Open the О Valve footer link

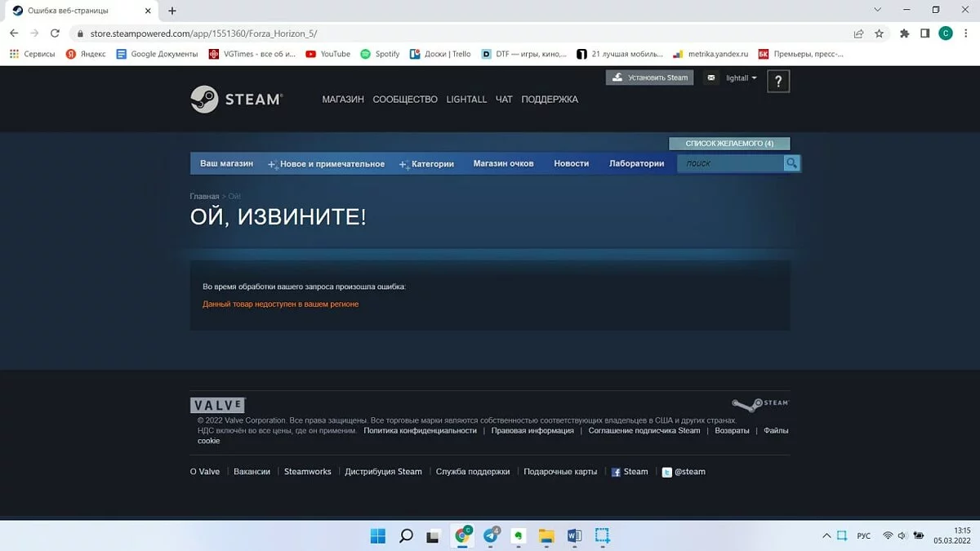pyautogui.click(x=205, y=472)
